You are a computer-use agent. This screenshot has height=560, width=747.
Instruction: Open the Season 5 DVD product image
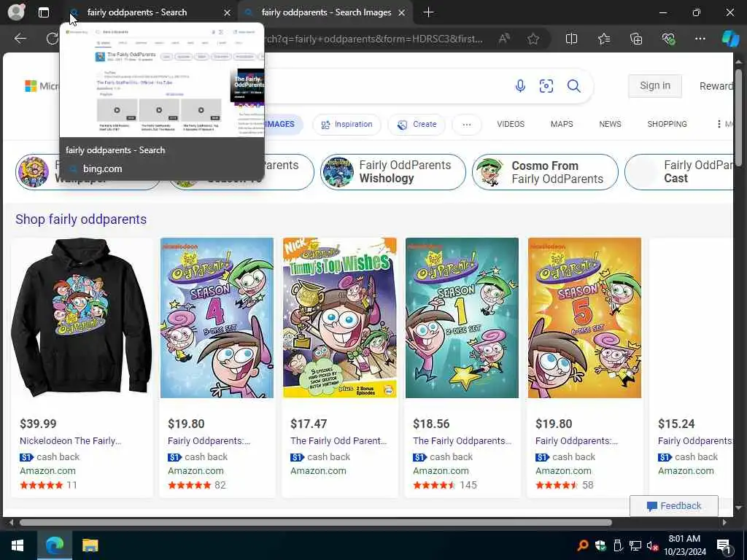[x=584, y=318]
